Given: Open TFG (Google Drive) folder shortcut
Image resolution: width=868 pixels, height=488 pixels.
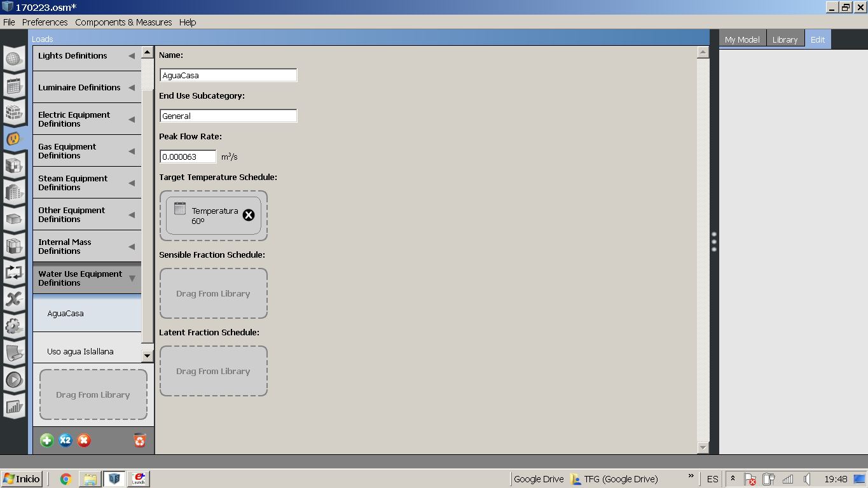Looking at the screenshot, I should (x=614, y=479).
